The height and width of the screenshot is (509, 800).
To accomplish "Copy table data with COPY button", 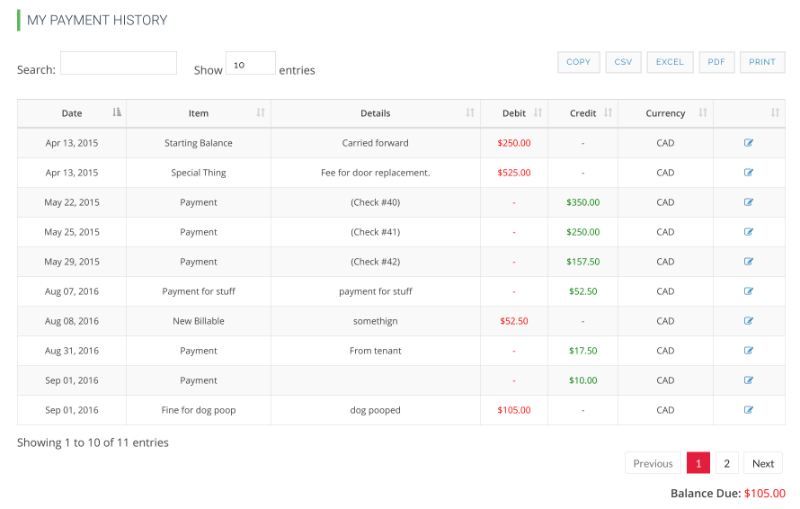I will (578, 62).
